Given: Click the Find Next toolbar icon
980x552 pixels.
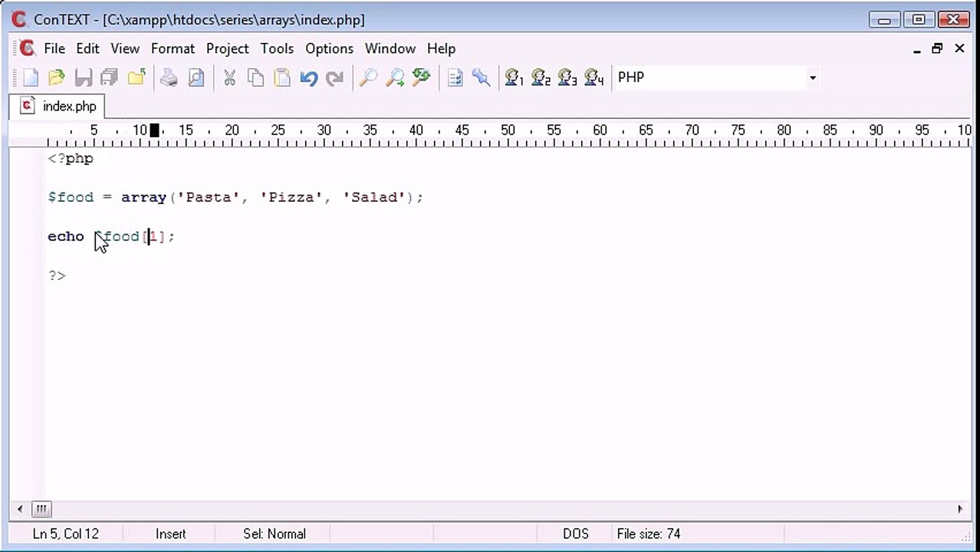Looking at the screenshot, I should coord(395,77).
